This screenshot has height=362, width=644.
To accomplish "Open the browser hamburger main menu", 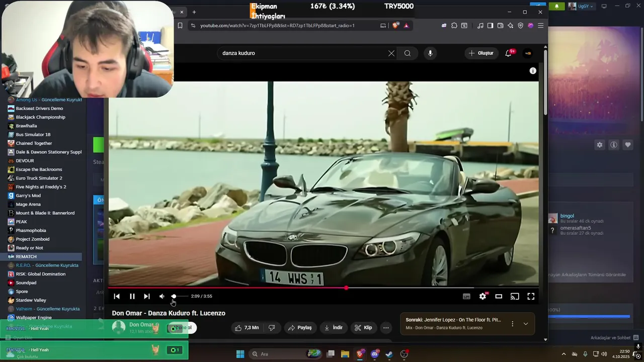I will pos(540,26).
